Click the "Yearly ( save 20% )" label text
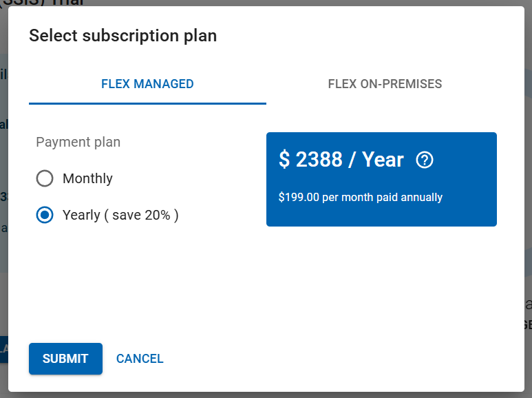The height and width of the screenshot is (398, 532). point(120,216)
